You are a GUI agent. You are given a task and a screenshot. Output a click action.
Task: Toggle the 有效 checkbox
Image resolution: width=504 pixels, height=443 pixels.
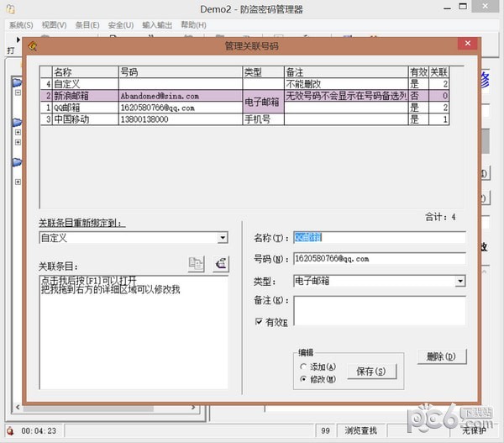(259, 321)
